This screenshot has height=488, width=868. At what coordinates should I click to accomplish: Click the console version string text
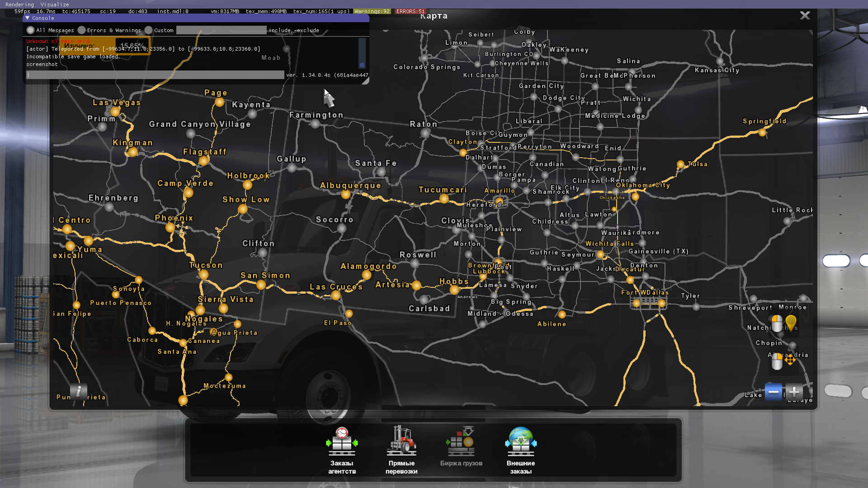[327, 75]
